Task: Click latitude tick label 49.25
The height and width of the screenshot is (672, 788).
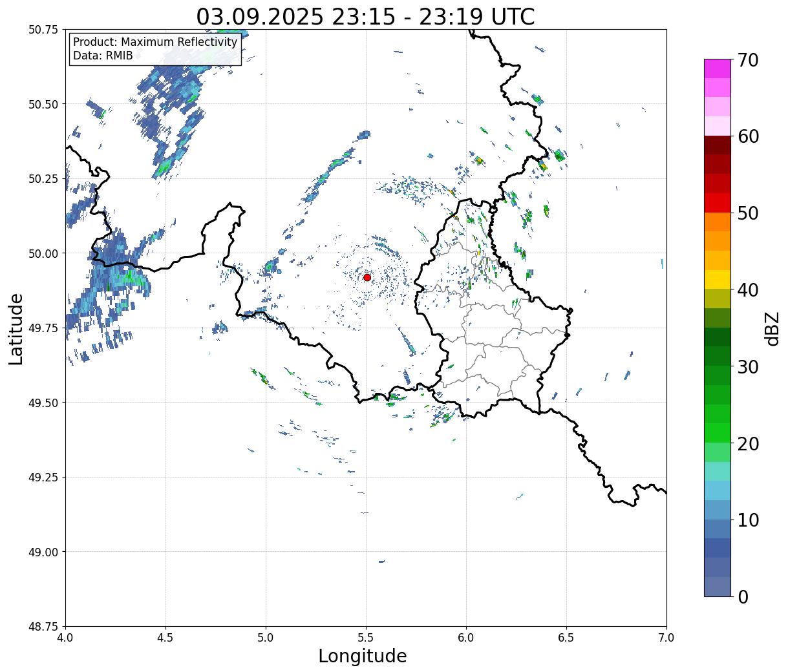Action: [43, 478]
